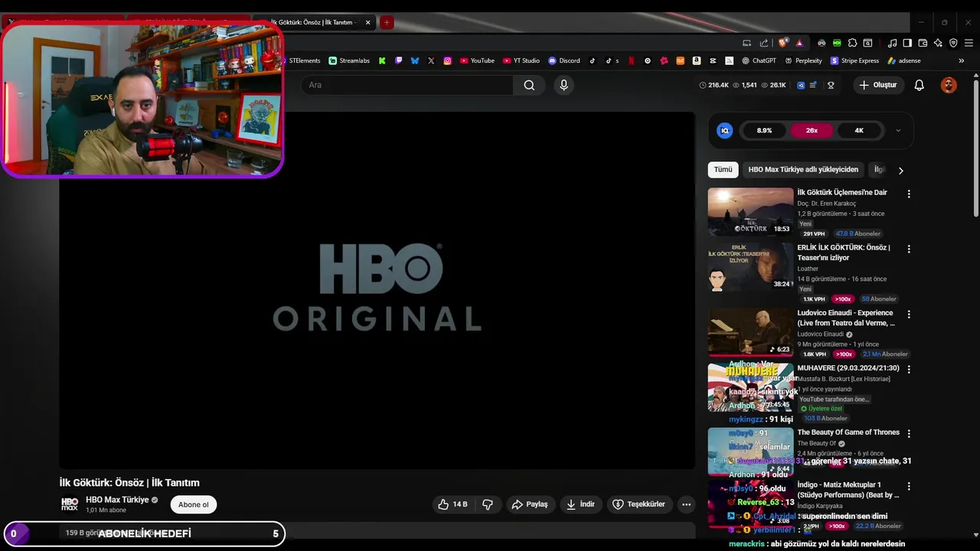
Task: Open options for İlk Göktürk Üçlemesi'ne Dair
Action: [909, 194]
